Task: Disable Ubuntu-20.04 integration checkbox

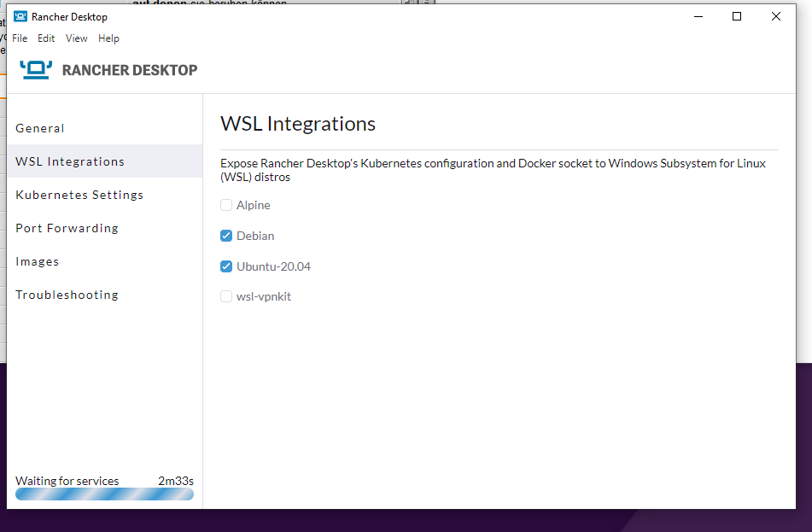Action: [226, 266]
